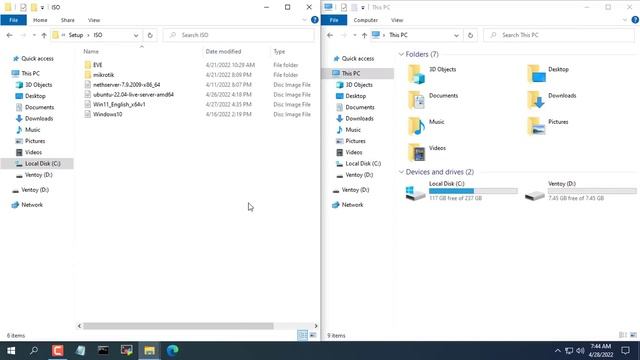Open Help in ISO window
Image resolution: width=640 pixels, height=360 pixels.
click(314, 20)
